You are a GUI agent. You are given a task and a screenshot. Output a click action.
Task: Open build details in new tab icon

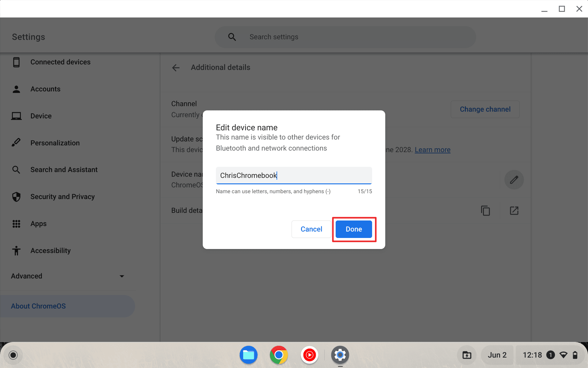click(x=514, y=211)
